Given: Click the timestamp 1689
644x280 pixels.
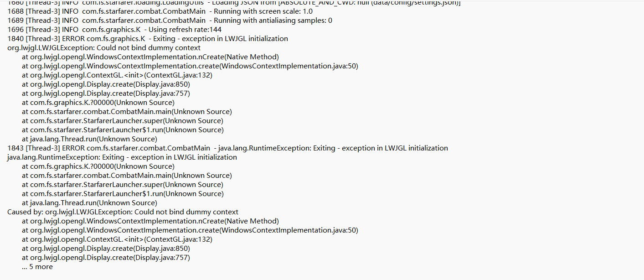Looking at the screenshot, I should [x=15, y=21].
